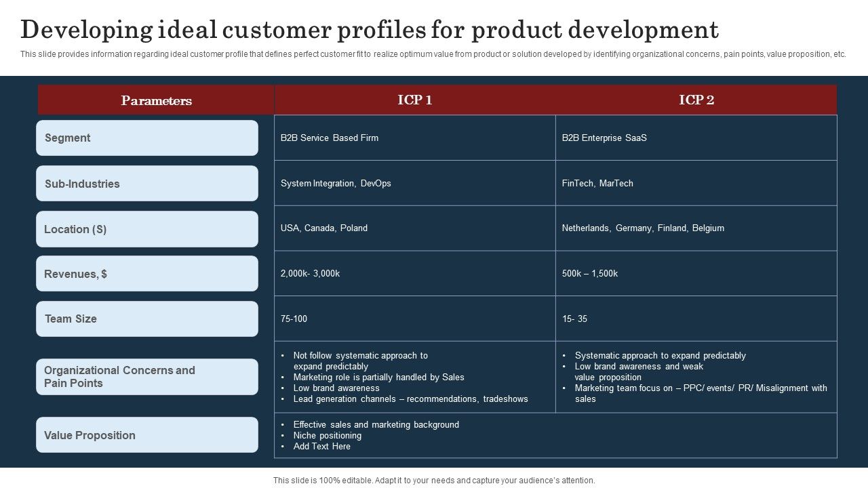Select Organizational Concerns and Pain Points label
Screen dimensions: 868x488
147,377
